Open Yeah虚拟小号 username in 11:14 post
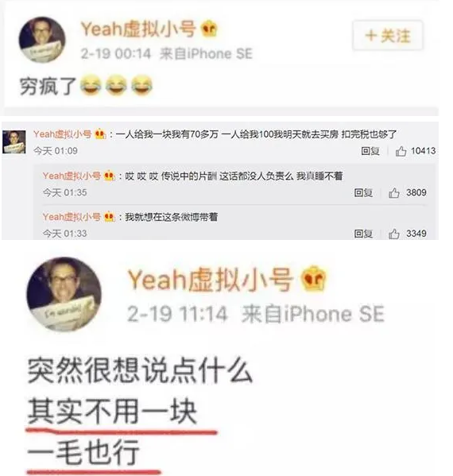The image size is (453, 476). (210, 280)
